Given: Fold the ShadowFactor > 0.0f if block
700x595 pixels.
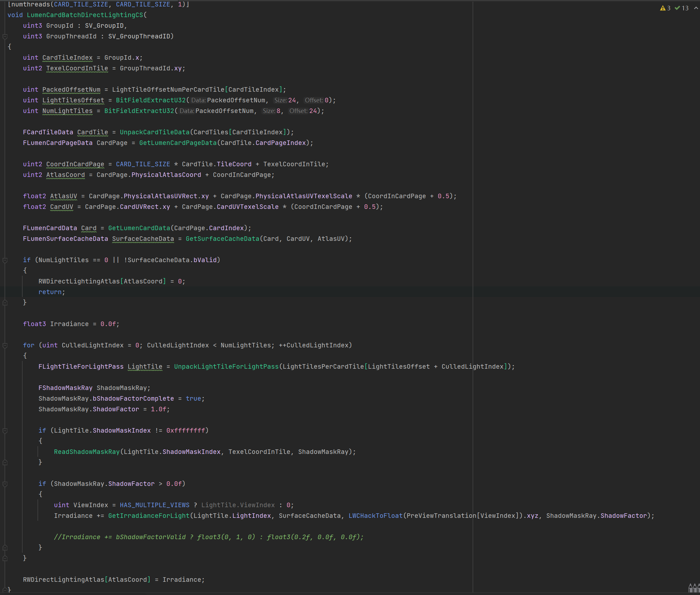Looking at the screenshot, I should (5, 484).
